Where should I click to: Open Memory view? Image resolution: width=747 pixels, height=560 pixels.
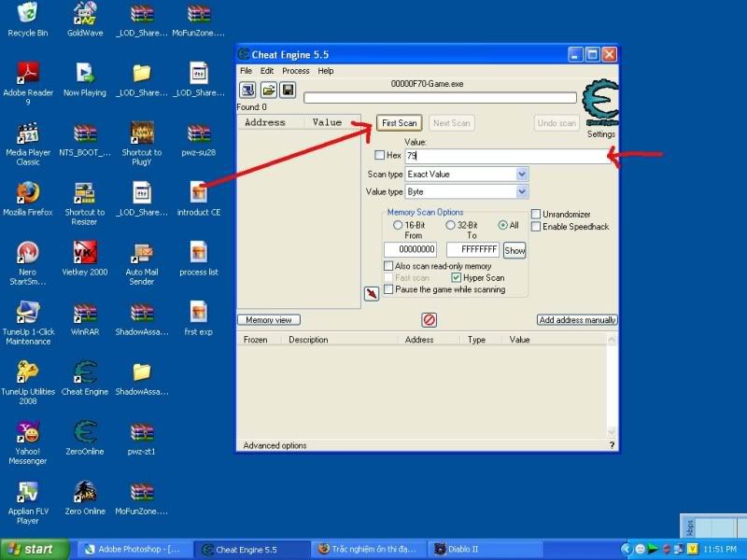coord(269,320)
